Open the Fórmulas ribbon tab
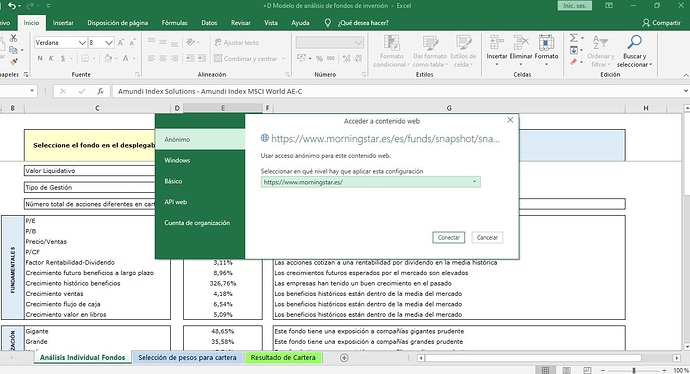 [174, 23]
